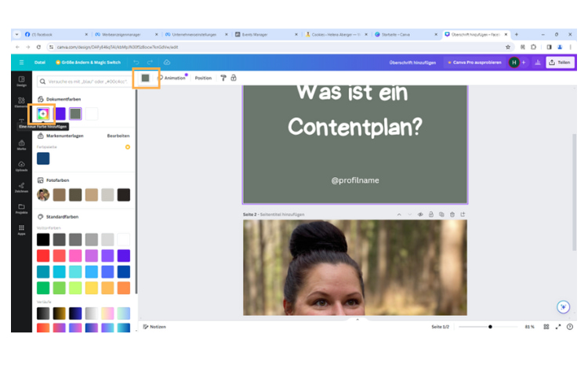Select the black standard color
The image size is (588, 392).
pyautogui.click(x=43, y=239)
